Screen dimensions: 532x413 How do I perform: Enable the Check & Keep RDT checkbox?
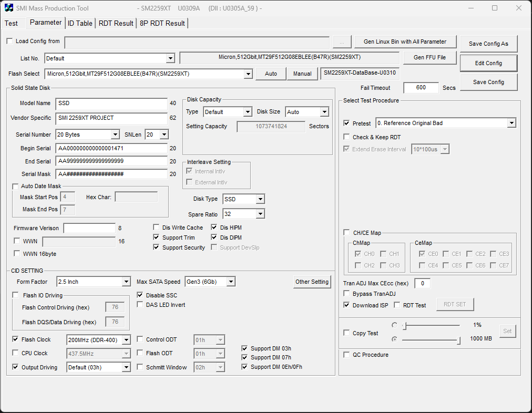(346, 137)
